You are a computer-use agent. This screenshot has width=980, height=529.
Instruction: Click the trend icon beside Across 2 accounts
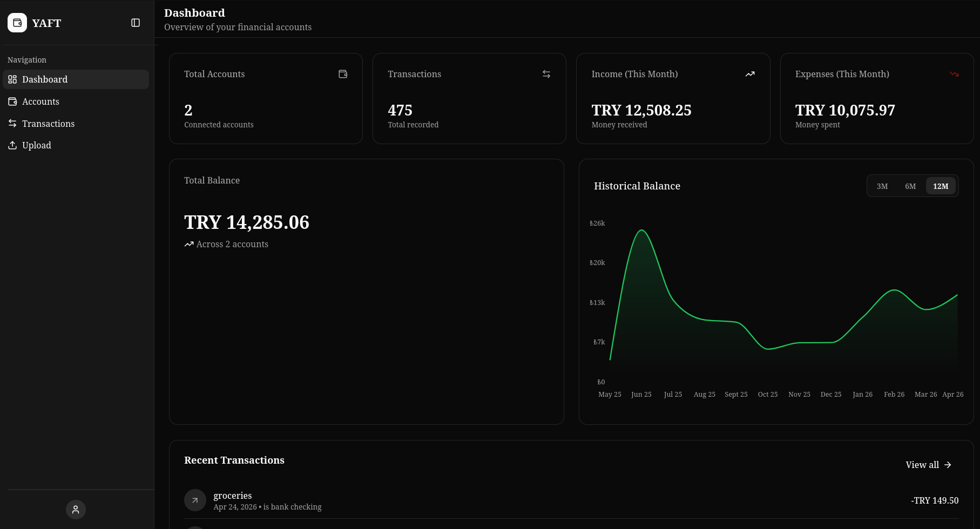click(189, 245)
